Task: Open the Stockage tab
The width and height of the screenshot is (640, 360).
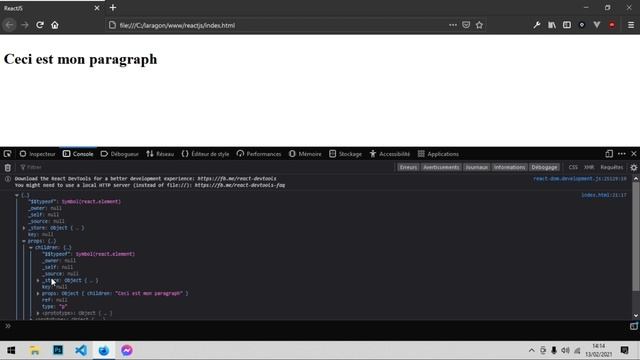Action: tap(345, 154)
